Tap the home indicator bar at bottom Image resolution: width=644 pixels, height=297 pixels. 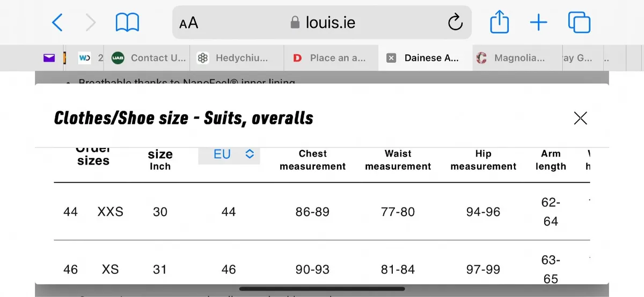321,289
